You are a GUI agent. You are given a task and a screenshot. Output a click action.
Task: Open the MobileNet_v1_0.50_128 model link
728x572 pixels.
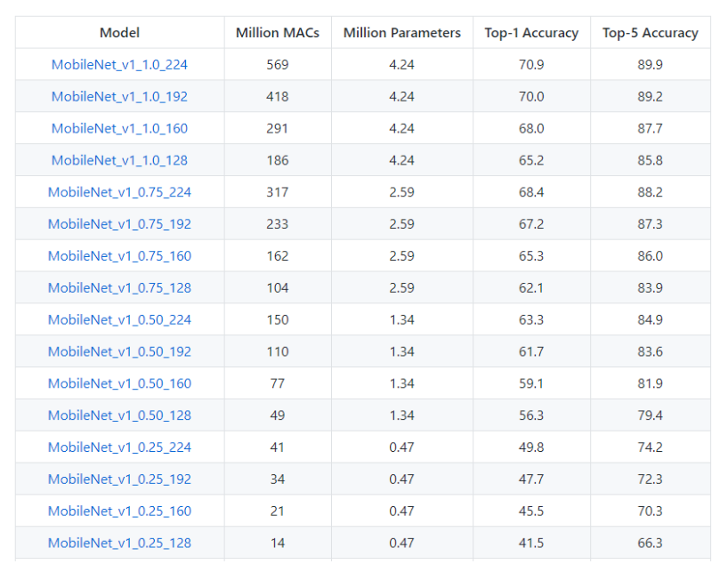click(x=119, y=415)
